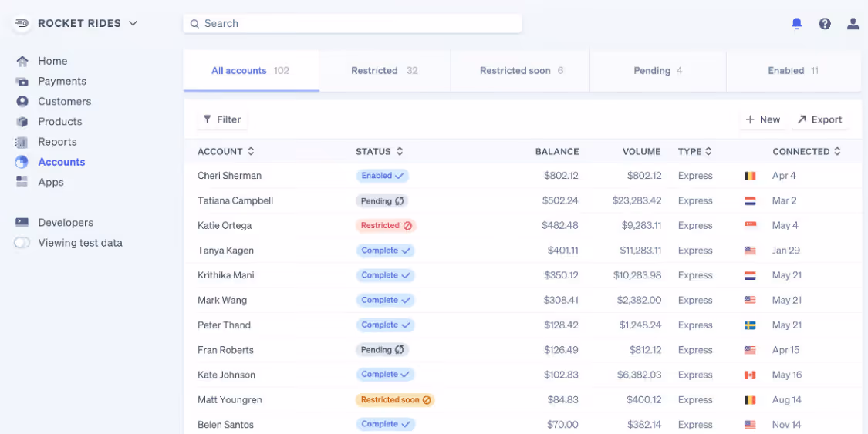Viewport: 868px width, 434px height.
Task: Click the $6,382.03 volume value
Action: click(640, 375)
